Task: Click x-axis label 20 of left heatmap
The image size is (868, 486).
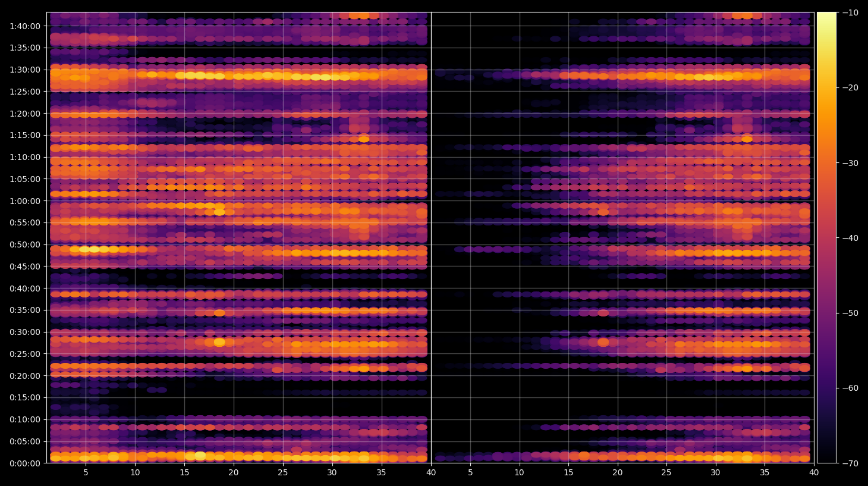Action: coord(234,473)
